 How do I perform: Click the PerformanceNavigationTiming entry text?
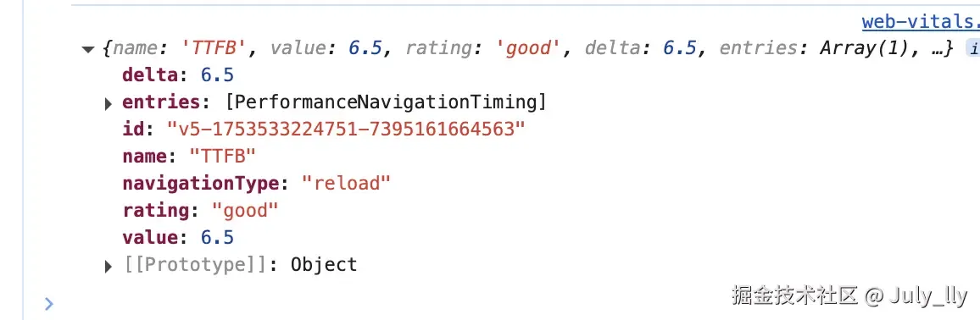[386, 102]
